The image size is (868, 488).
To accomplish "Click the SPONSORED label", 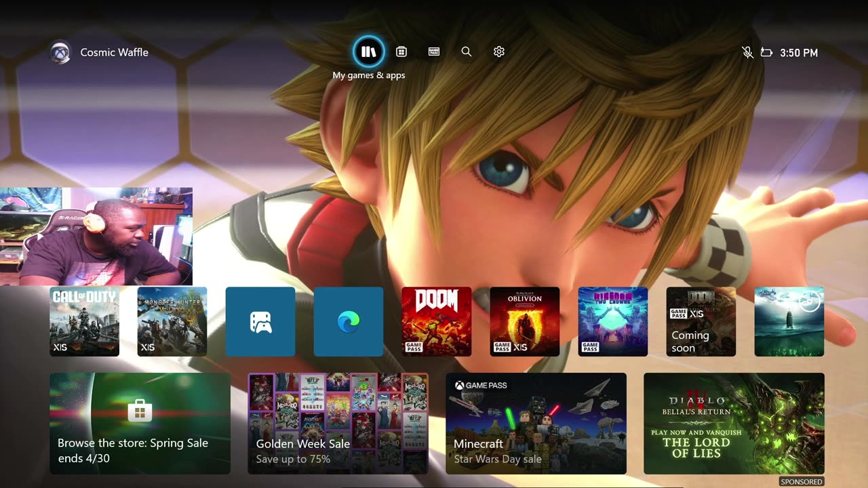I will (802, 482).
